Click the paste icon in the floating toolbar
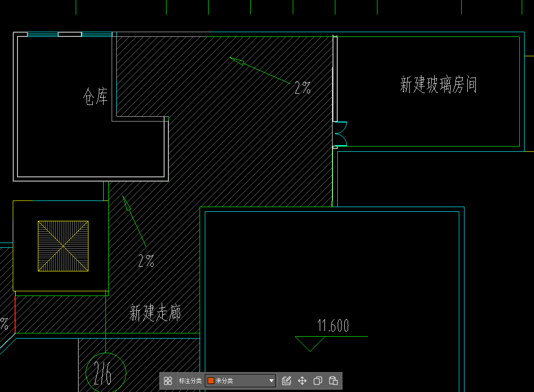Screen dimensions: 534x392 [333, 381]
